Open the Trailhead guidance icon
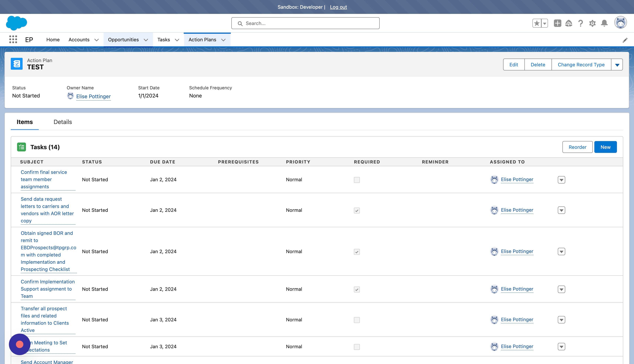 569,23
